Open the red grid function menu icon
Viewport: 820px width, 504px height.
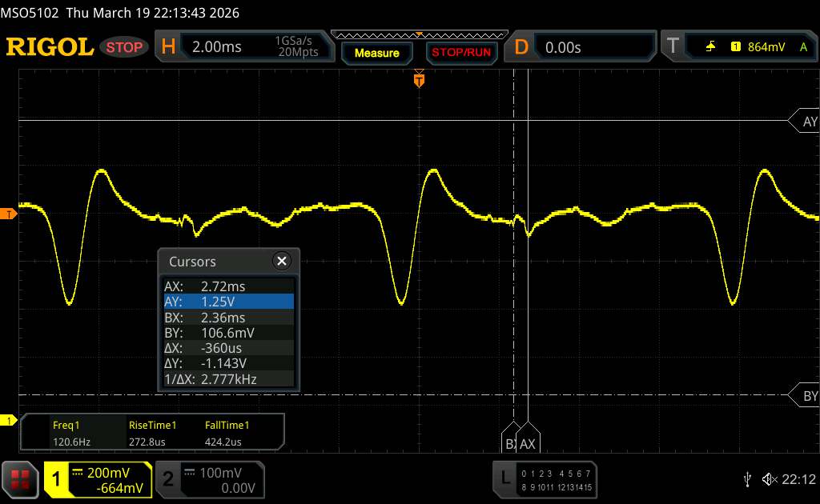coord(21,479)
